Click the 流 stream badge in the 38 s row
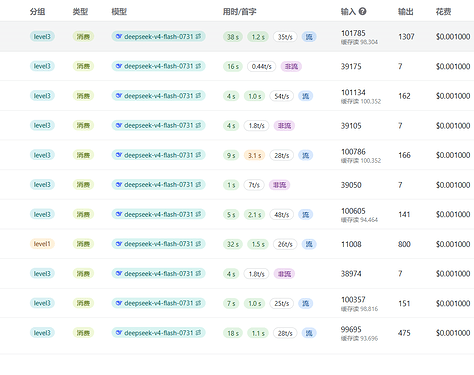 point(309,37)
